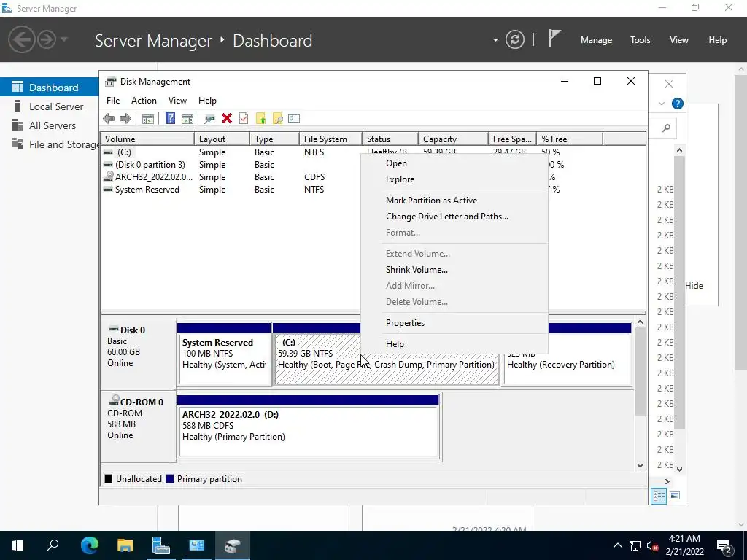The image size is (747, 560).
Task: Open the Manage menu in Server Manager
Action: [x=596, y=40]
